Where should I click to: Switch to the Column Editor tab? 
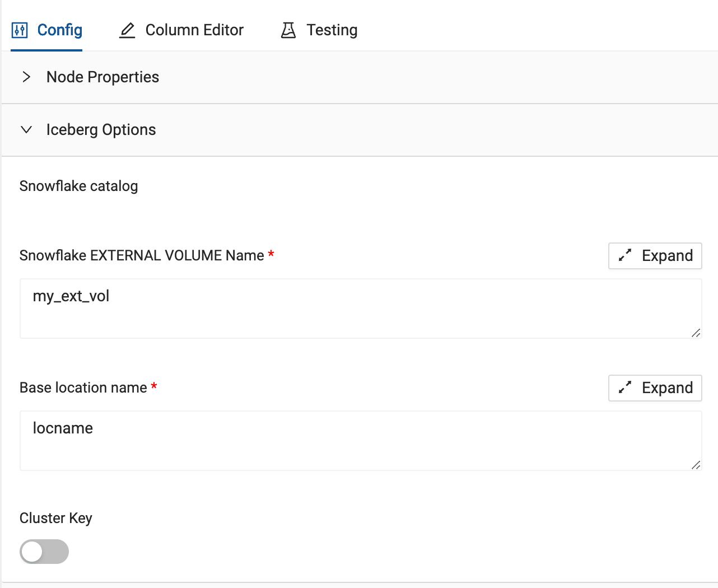[x=194, y=30]
